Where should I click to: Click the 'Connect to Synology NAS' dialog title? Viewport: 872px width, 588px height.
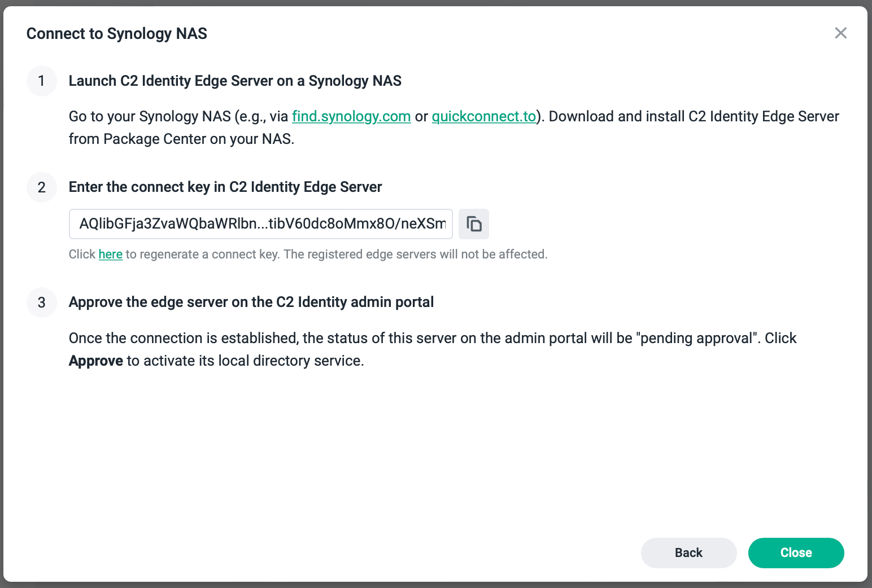[x=117, y=34]
